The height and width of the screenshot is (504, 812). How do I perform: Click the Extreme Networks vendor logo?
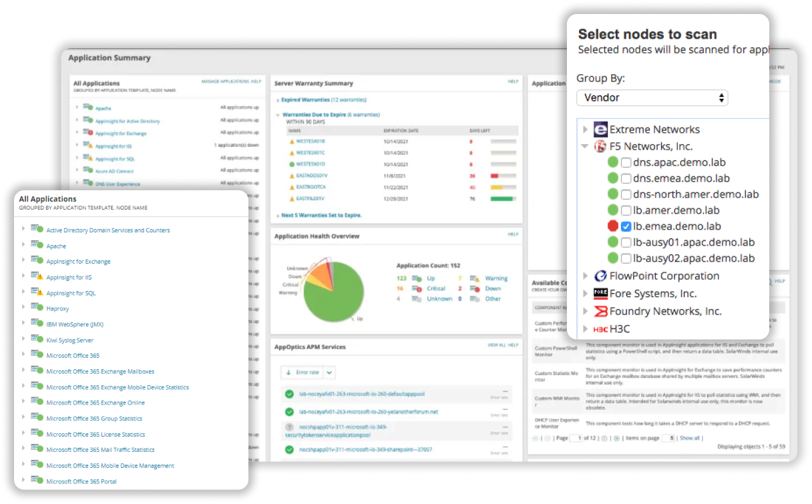click(600, 130)
